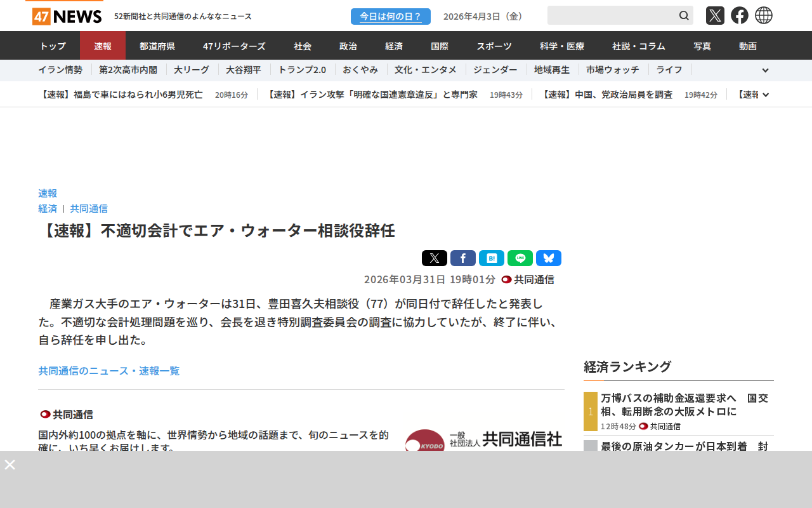Open the 大谷翔平 topic link

coord(244,70)
